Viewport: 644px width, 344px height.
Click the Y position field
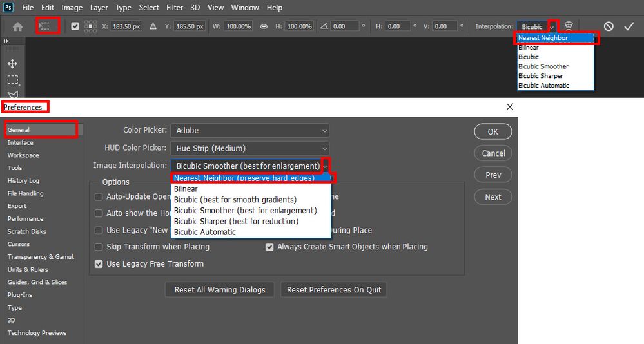190,26
